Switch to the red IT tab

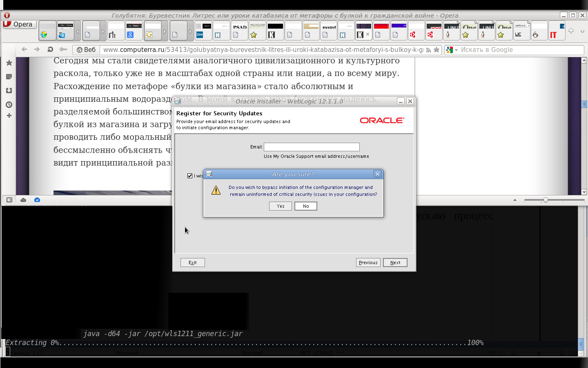click(x=556, y=31)
